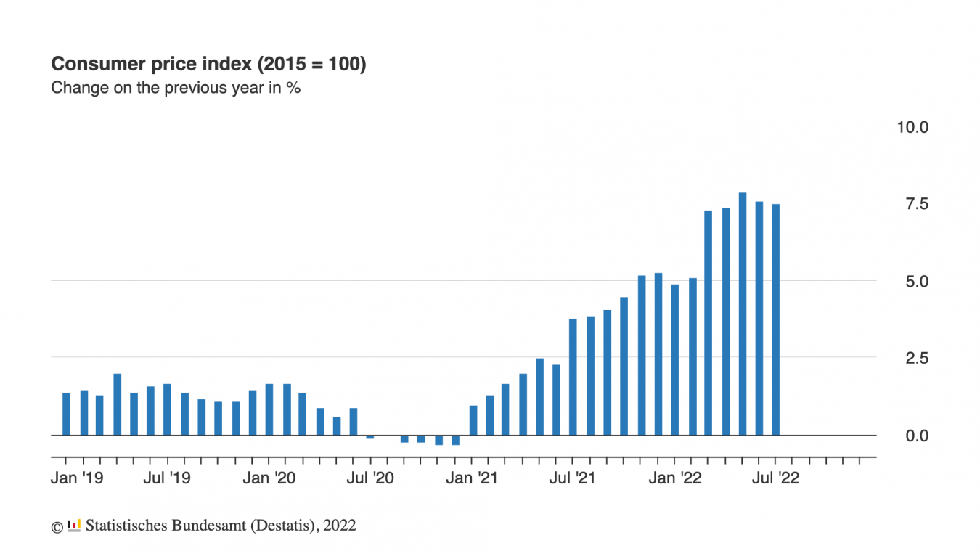Click the "Jul '20" x-axis label
The height and width of the screenshot is (551, 980).
370,478
